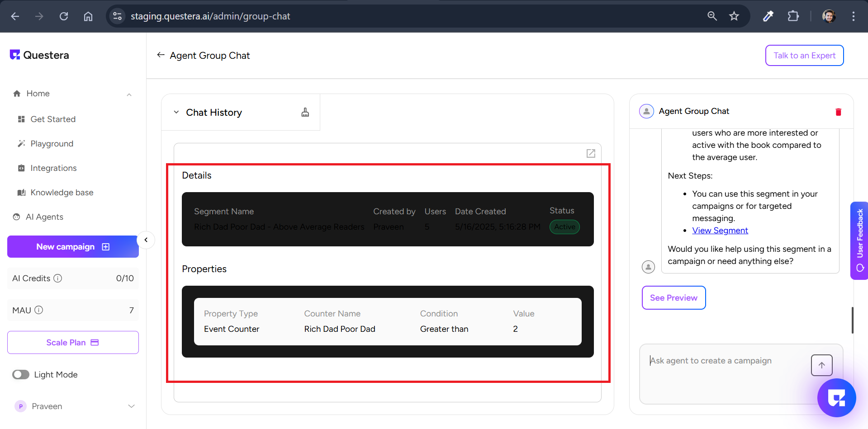868x429 pixels.
Task: Click the Greater than condition value
Action: click(444, 329)
